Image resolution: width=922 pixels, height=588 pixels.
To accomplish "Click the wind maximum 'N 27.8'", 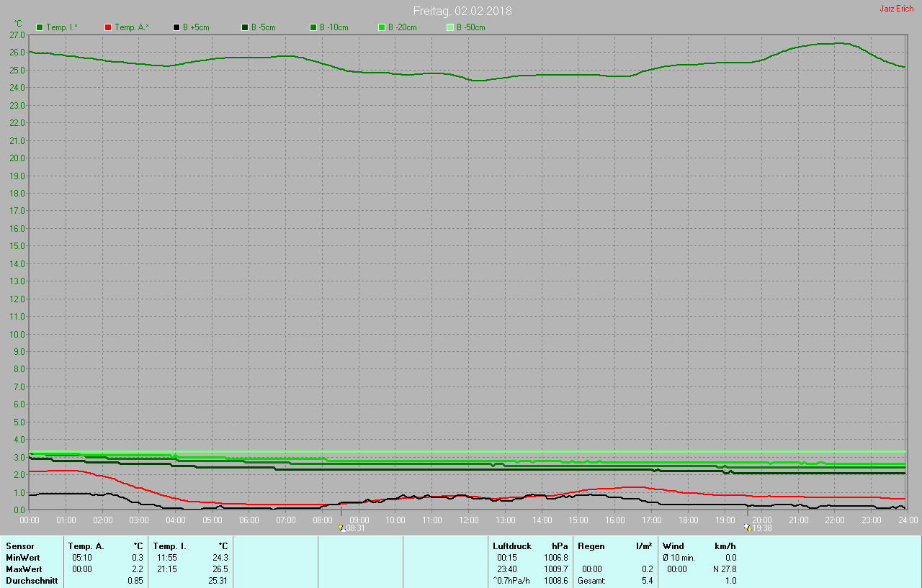I will pyautogui.click(x=724, y=569).
